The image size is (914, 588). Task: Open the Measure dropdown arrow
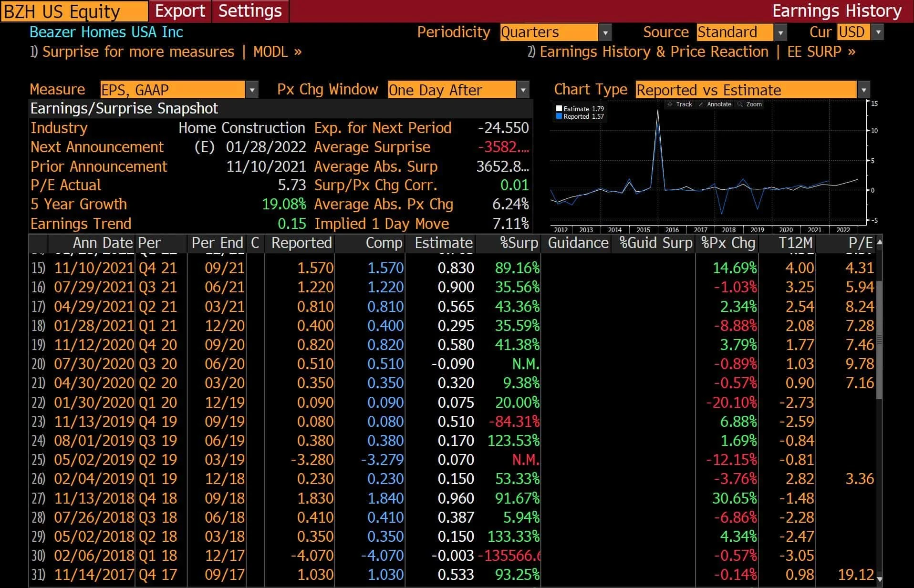click(252, 90)
